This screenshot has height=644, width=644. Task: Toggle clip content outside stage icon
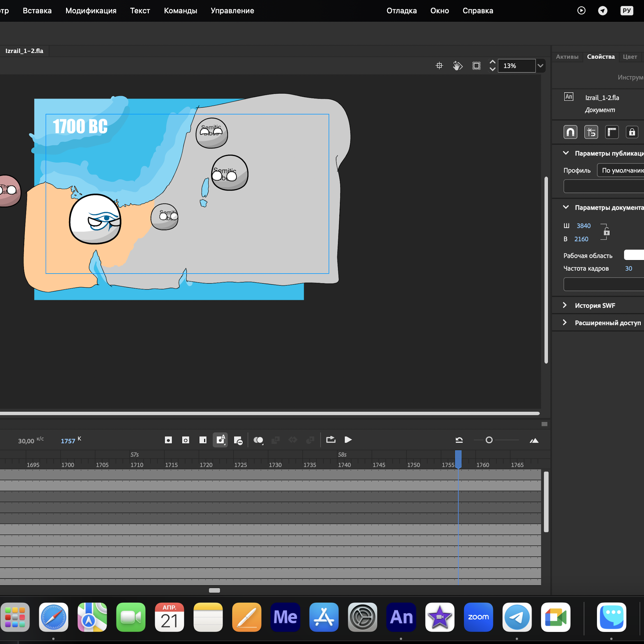coord(476,66)
